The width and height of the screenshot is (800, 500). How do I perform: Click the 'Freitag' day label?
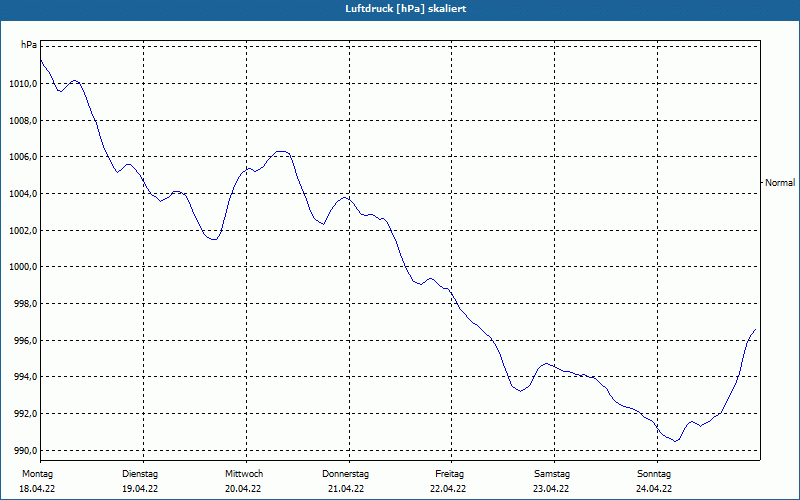click(x=449, y=474)
